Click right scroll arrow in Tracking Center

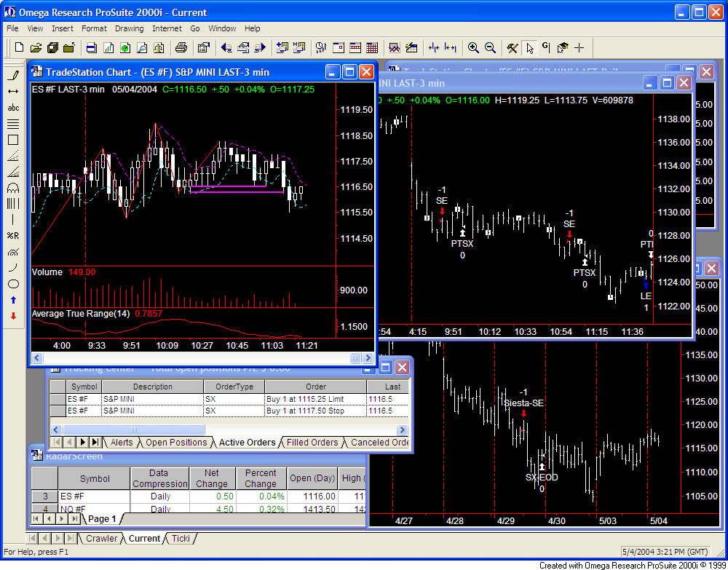tap(402, 430)
